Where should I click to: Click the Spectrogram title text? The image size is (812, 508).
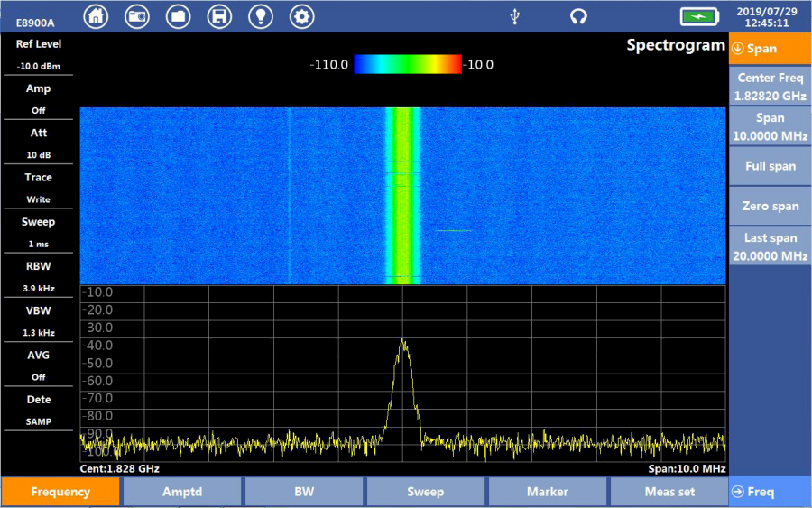(x=676, y=45)
